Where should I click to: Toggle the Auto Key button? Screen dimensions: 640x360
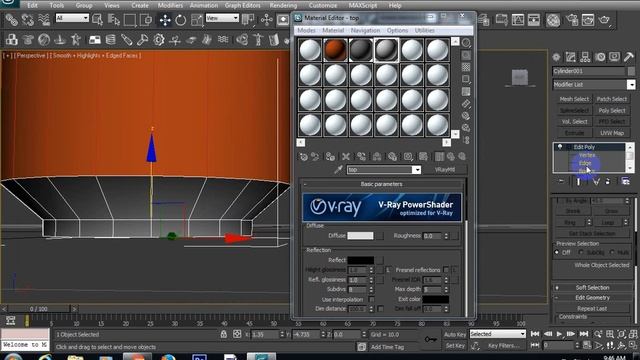(x=455, y=334)
